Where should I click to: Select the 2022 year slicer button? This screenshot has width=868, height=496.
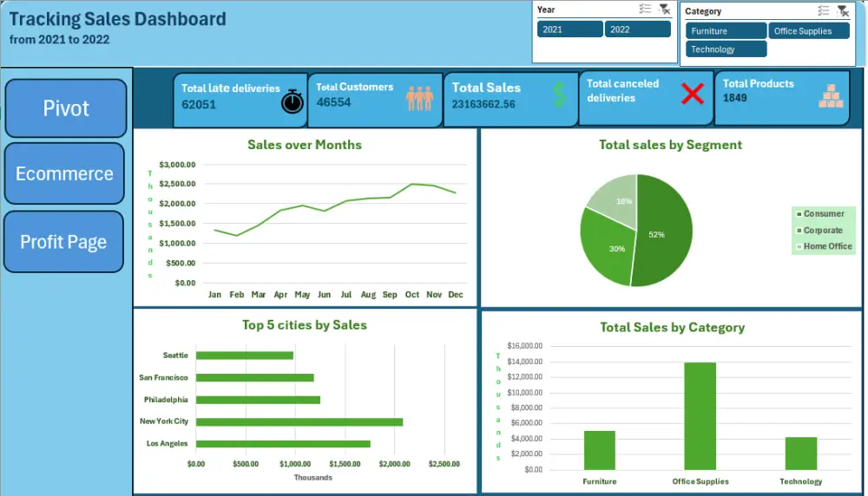638,29
